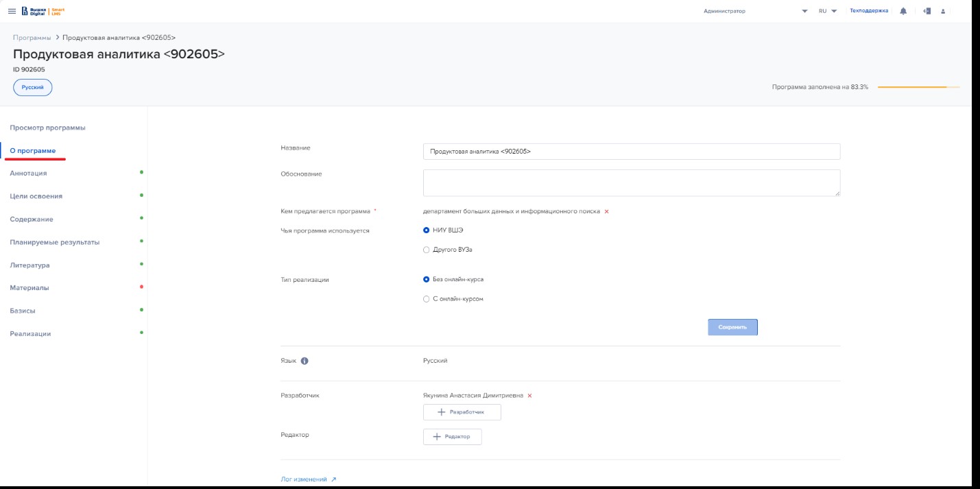Image resolution: width=980 pixels, height=489 pixels.
Task: Open the hamburger menu in the header
Action: point(12,11)
